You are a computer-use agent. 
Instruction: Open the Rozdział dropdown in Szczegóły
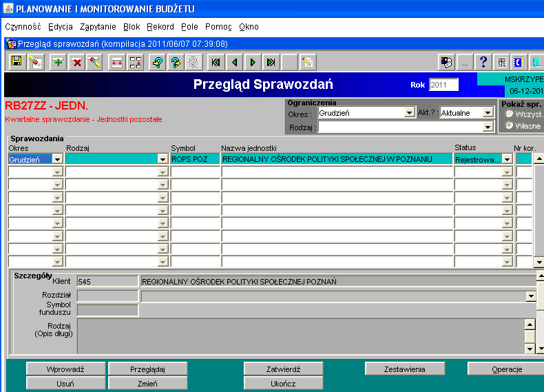(531, 296)
